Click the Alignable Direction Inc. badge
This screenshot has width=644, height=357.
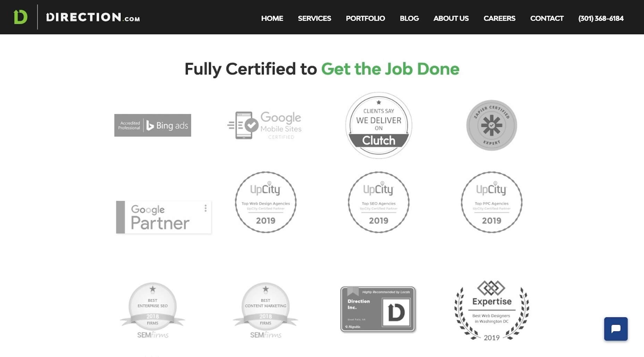(x=378, y=309)
